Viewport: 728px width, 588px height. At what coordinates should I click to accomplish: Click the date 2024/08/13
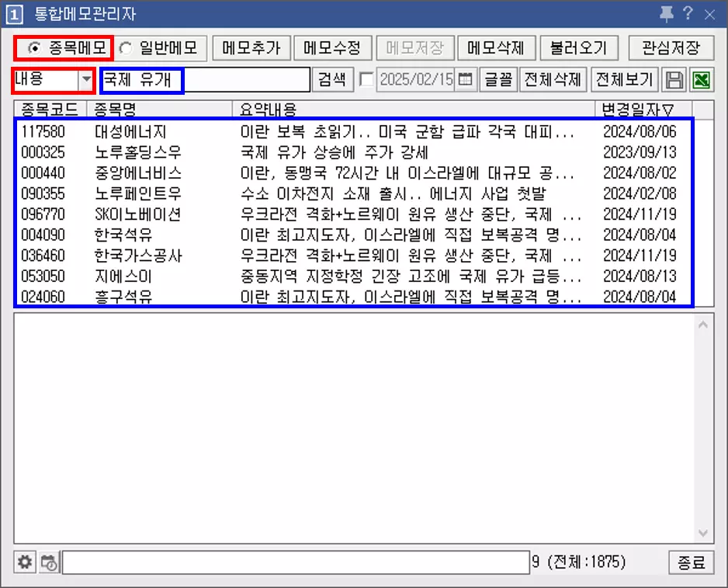(x=640, y=276)
